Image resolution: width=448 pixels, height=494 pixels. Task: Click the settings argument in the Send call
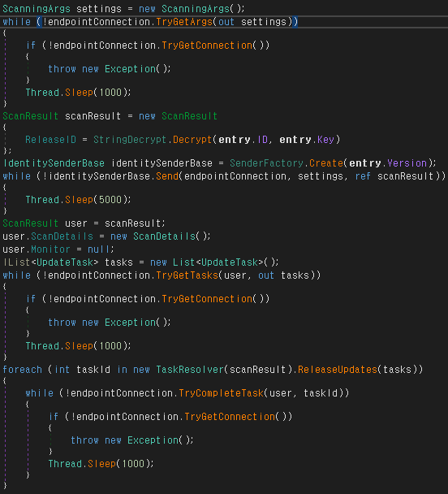coord(321,176)
